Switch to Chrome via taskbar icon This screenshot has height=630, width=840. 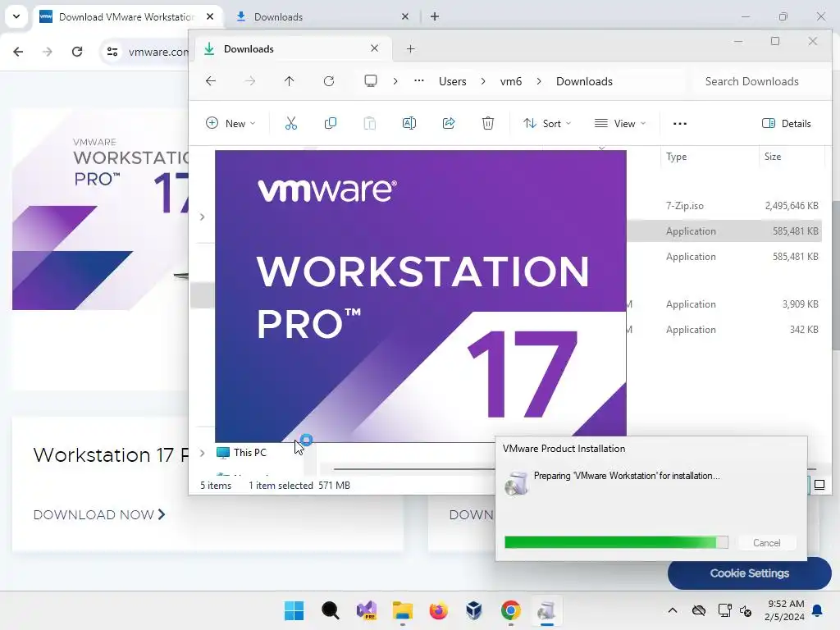click(510, 610)
